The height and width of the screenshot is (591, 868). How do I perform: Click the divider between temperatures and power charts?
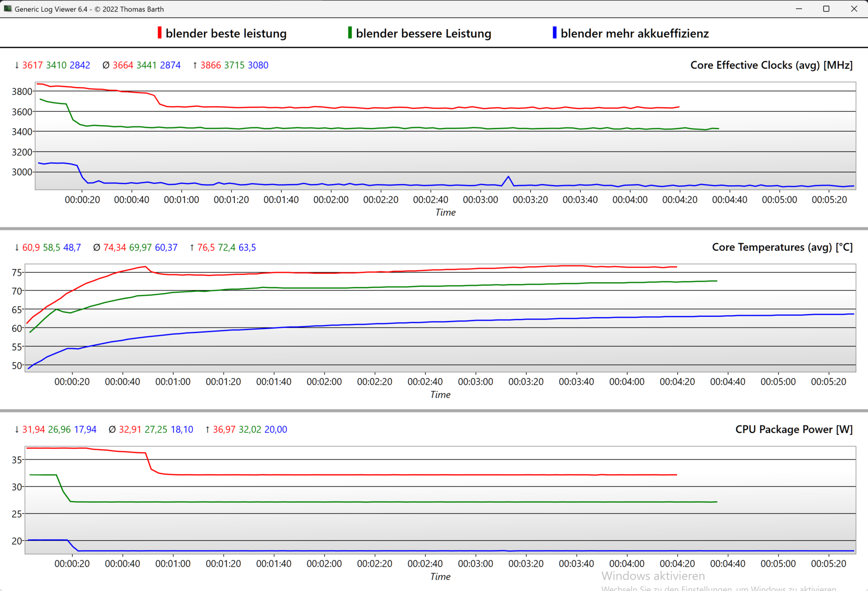434,410
